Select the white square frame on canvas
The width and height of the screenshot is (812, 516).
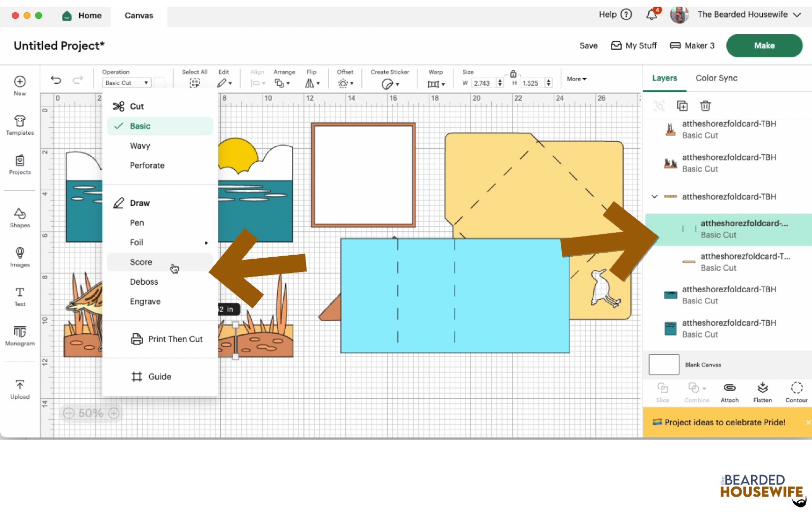[363, 175]
